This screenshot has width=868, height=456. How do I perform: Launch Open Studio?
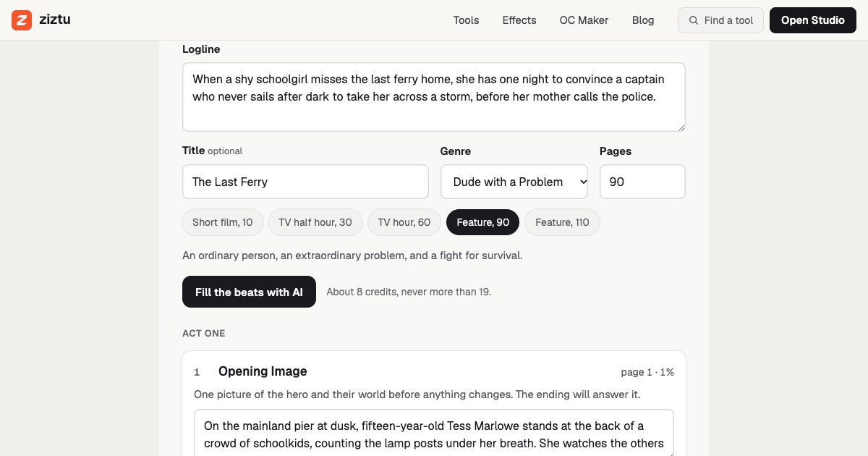click(x=813, y=20)
